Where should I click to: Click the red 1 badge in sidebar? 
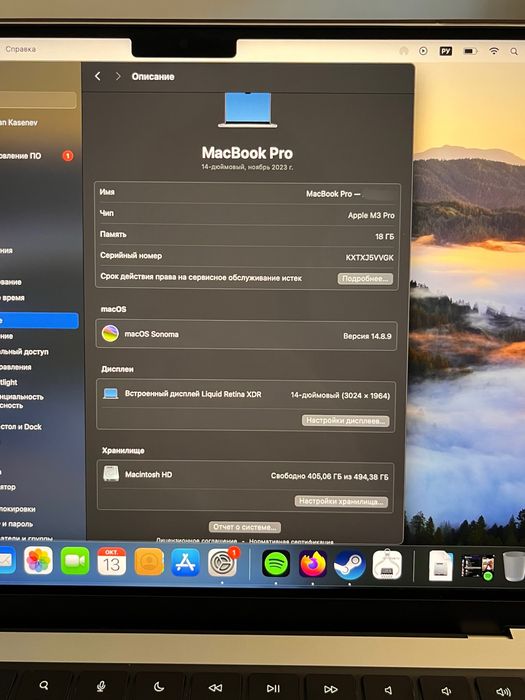pyautogui.click(x=67, y=156)
